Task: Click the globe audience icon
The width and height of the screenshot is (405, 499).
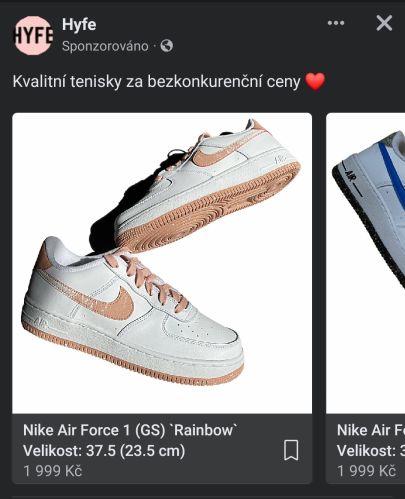Action: 167,46
